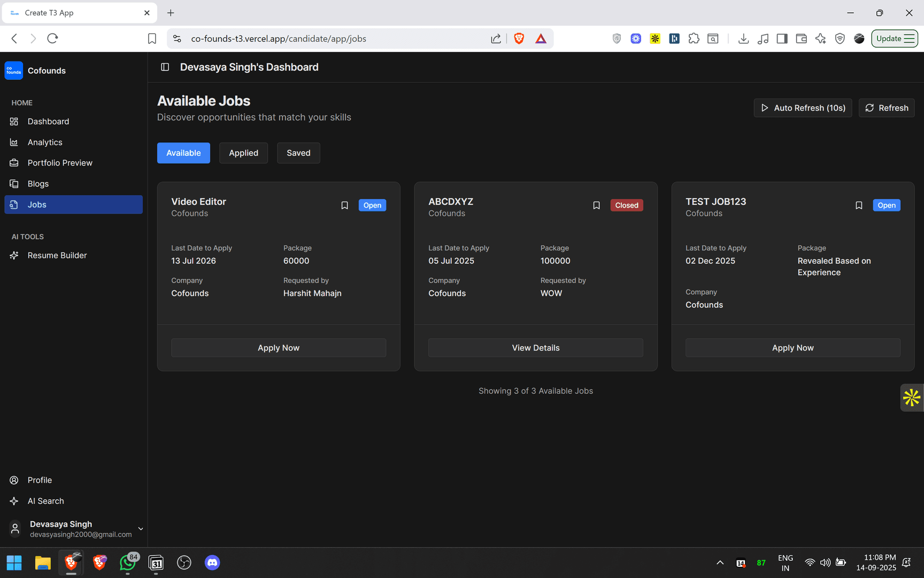Viewport: 924px width, 578px height.
Task: Show hidden system tray icons
Action: [720, 562]
